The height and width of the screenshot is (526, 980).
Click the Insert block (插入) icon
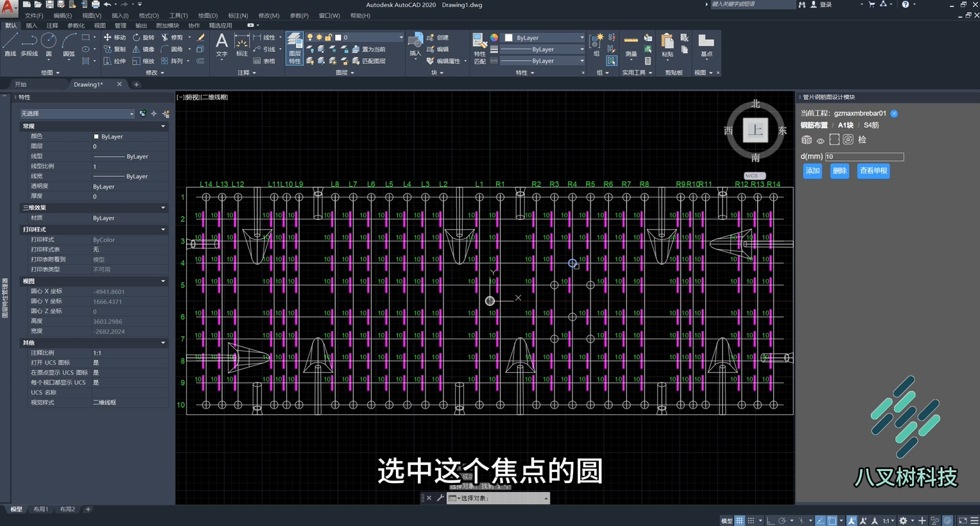tap(415, 45)
